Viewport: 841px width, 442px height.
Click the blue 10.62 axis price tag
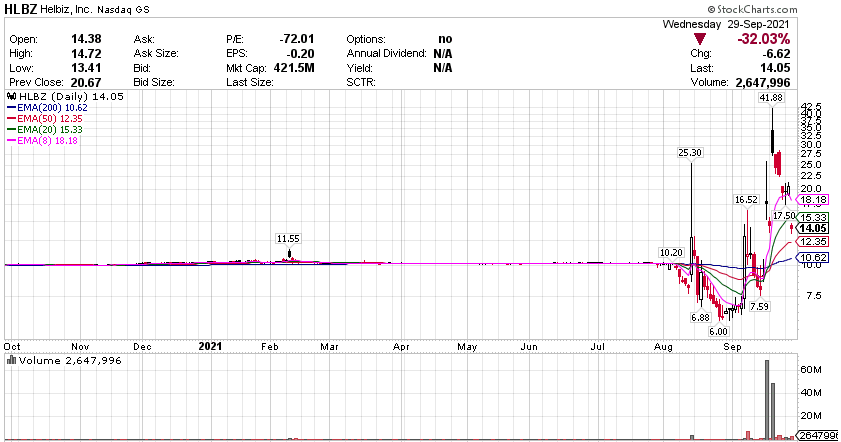(x=813, y=258)
